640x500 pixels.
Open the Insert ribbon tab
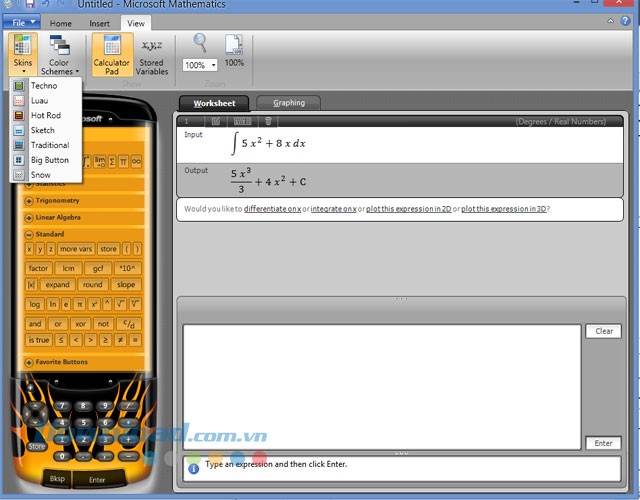100,22
